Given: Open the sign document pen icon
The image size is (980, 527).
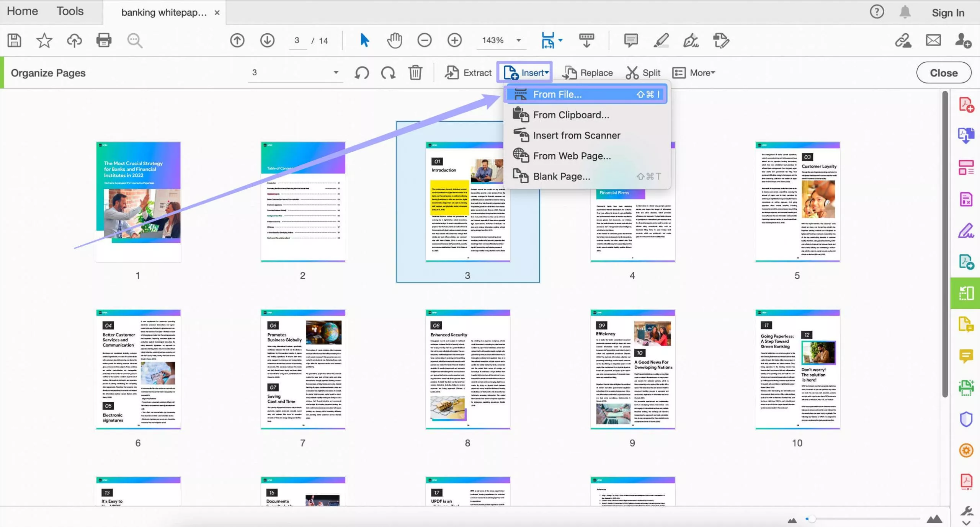Looking at the screenshot, I should (691, 40).
